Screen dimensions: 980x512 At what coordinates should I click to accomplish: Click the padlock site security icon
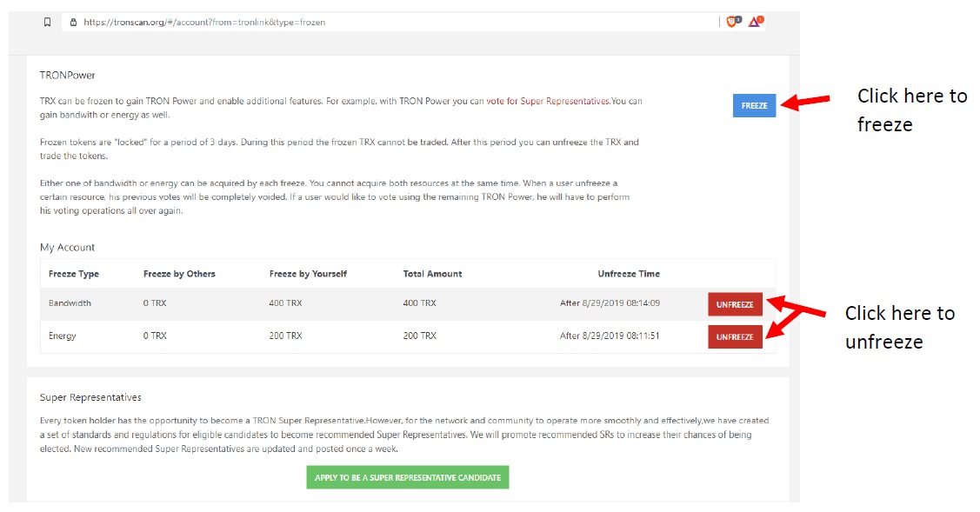(73, 22)
